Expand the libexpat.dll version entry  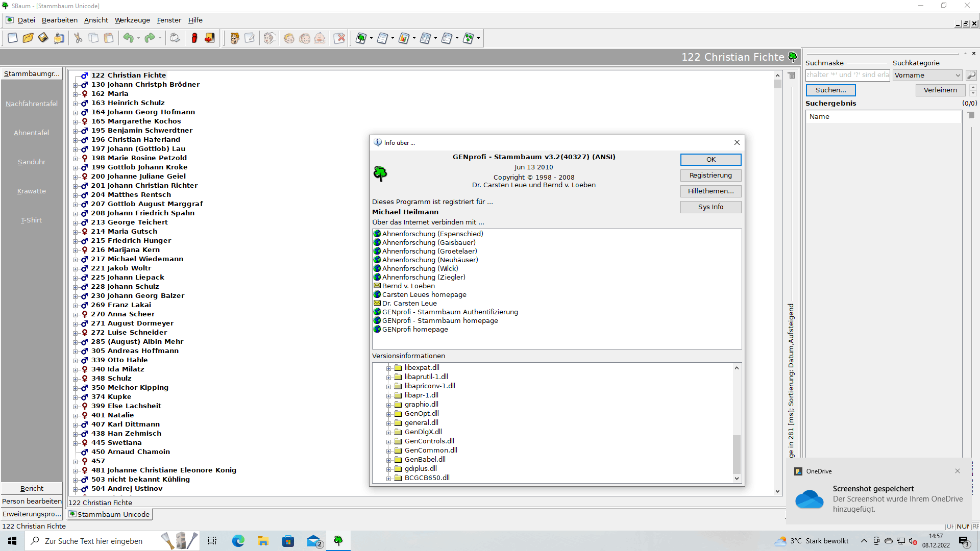click(x=388, y=368)
